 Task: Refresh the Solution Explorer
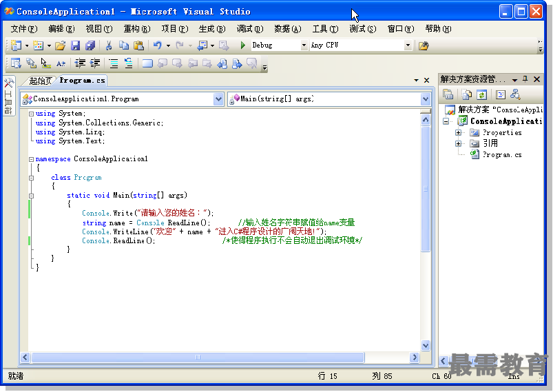pyautogui.click(x=482, y=94)
